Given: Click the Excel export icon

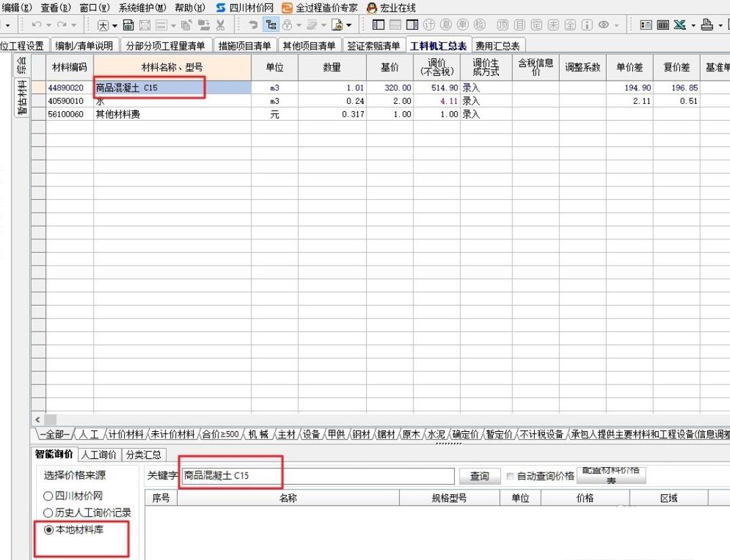Looking at the screenshot, I should point(680,24).
